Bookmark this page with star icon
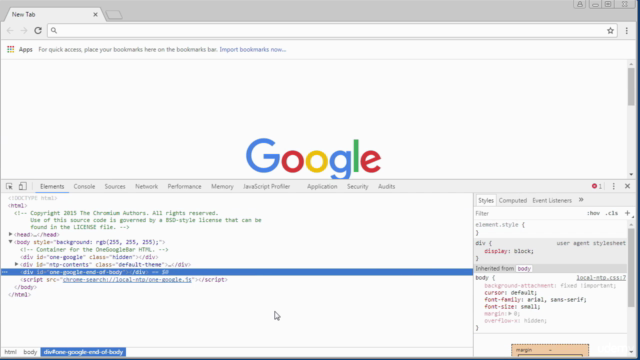Screen dimensions: 640x360 (x=610, y=31)
